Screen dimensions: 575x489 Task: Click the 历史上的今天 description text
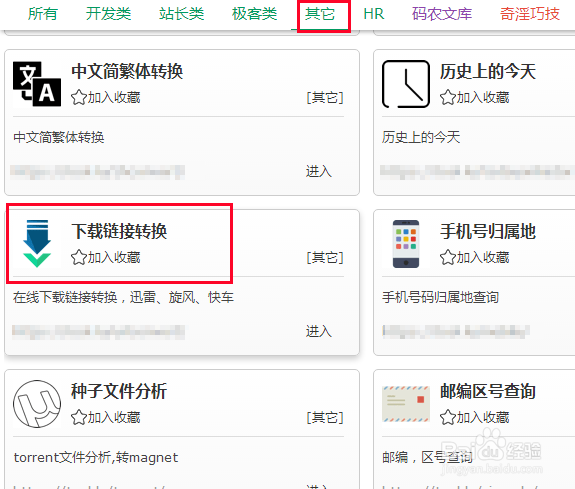[421, 138]
